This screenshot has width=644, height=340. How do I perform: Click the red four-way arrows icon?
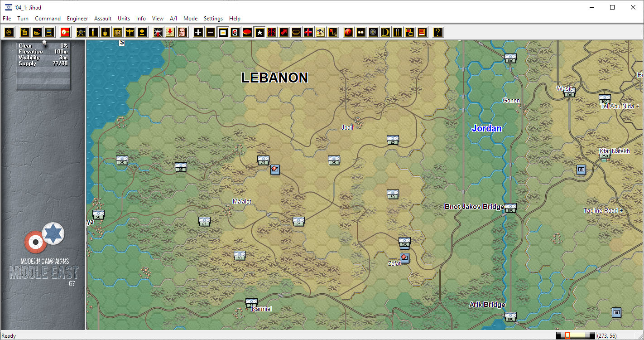308,32
